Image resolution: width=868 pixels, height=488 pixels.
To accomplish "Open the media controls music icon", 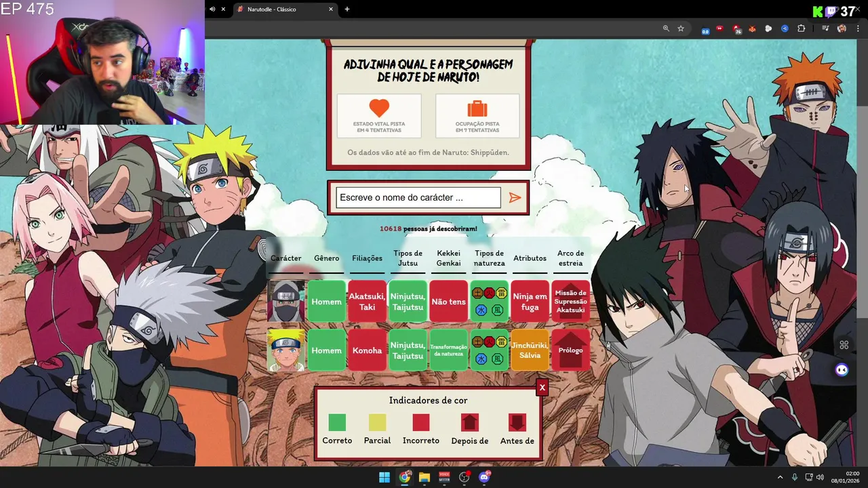I will 825,28.
